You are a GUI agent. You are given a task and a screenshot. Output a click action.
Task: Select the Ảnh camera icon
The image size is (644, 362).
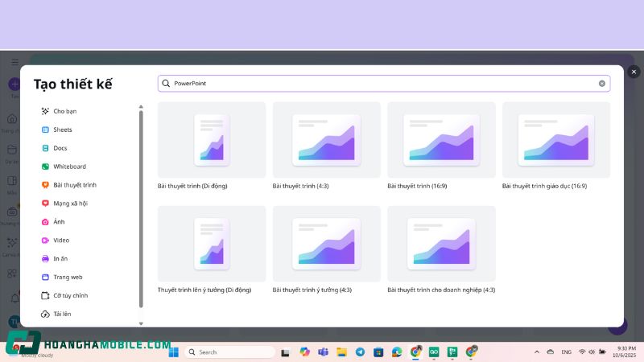click(45, 222)
